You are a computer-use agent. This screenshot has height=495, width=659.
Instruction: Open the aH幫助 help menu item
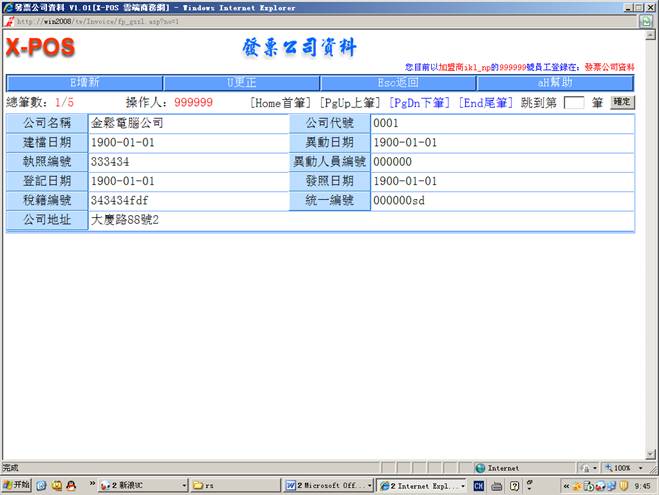click(556, 83)
